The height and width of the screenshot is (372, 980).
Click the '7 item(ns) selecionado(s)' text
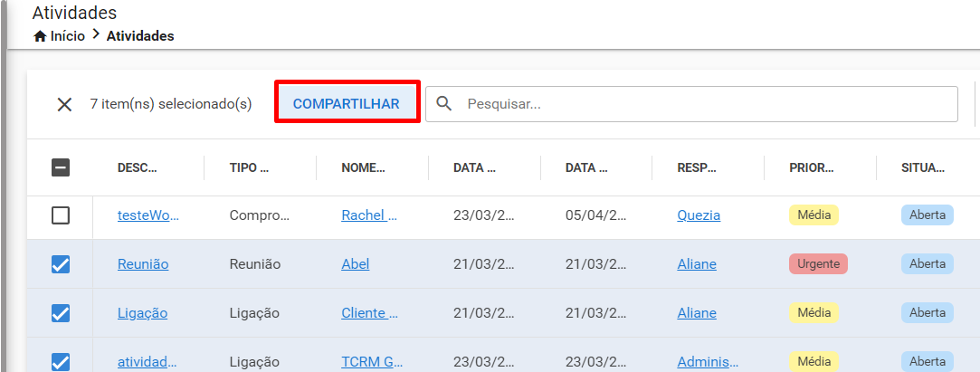pyautogui.click(x=171, y=104)
